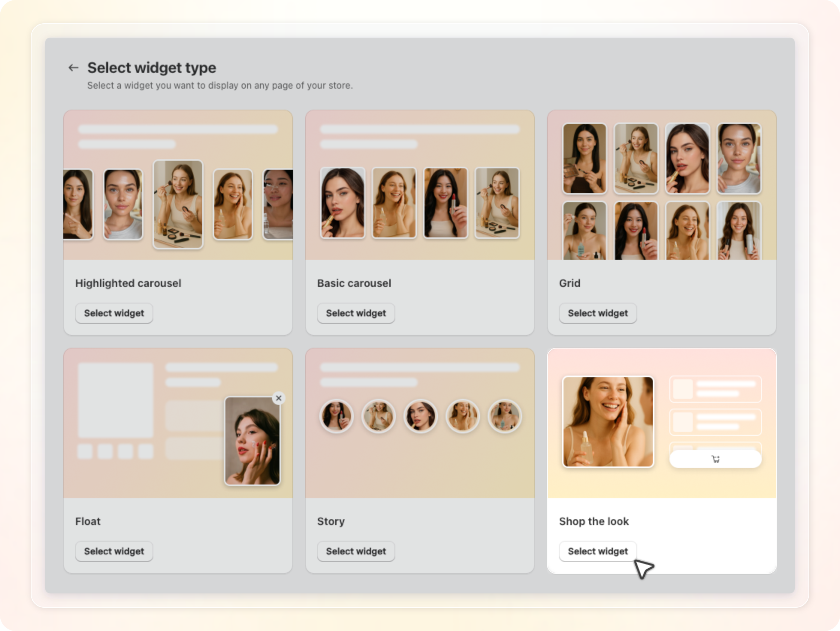The width and height of the screenshot is (840, 631).
Task: Click the Float card's woman portrait thumbnail
Action: [x=252, y=441]
